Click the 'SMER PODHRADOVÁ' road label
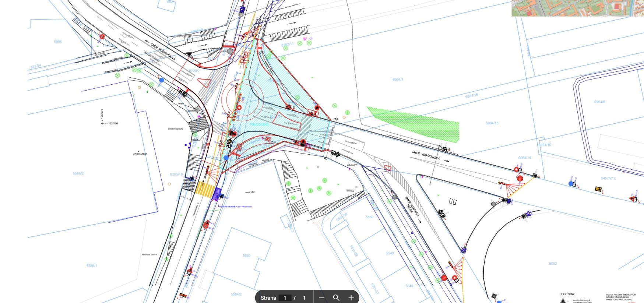 coord(163,52)
